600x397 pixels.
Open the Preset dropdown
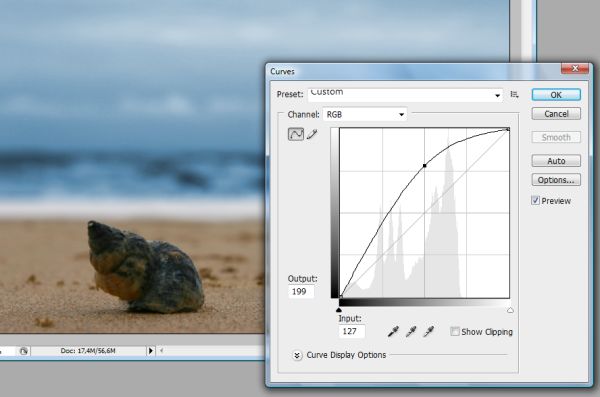tap(405, 95)
